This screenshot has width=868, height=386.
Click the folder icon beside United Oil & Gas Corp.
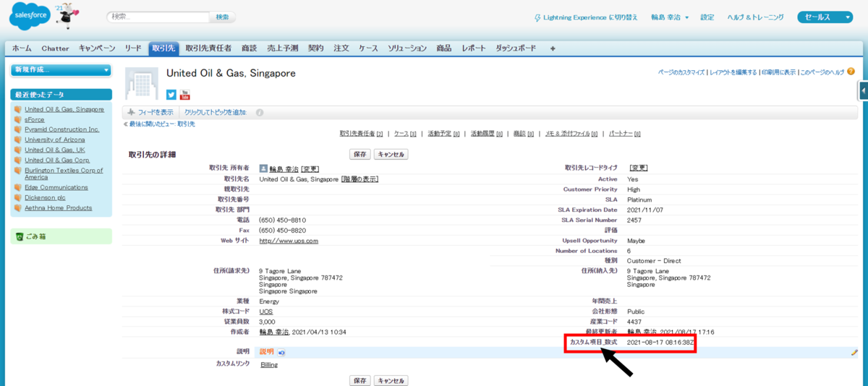click(x=18, y=160)
